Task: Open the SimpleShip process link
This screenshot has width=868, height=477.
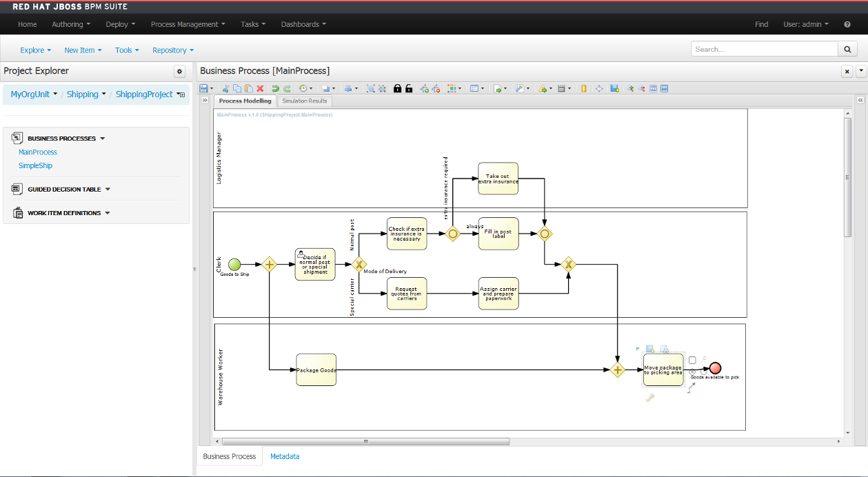Action: 35,165
